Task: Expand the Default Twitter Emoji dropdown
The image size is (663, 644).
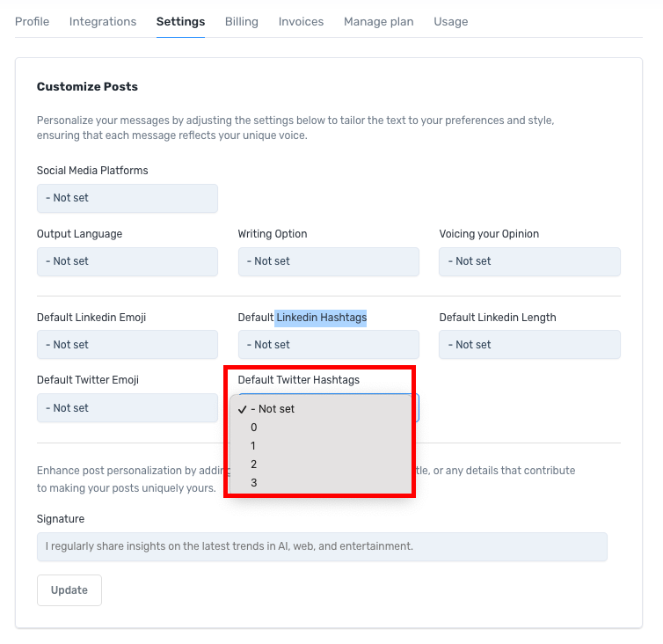Action: (x=127, y=408)
